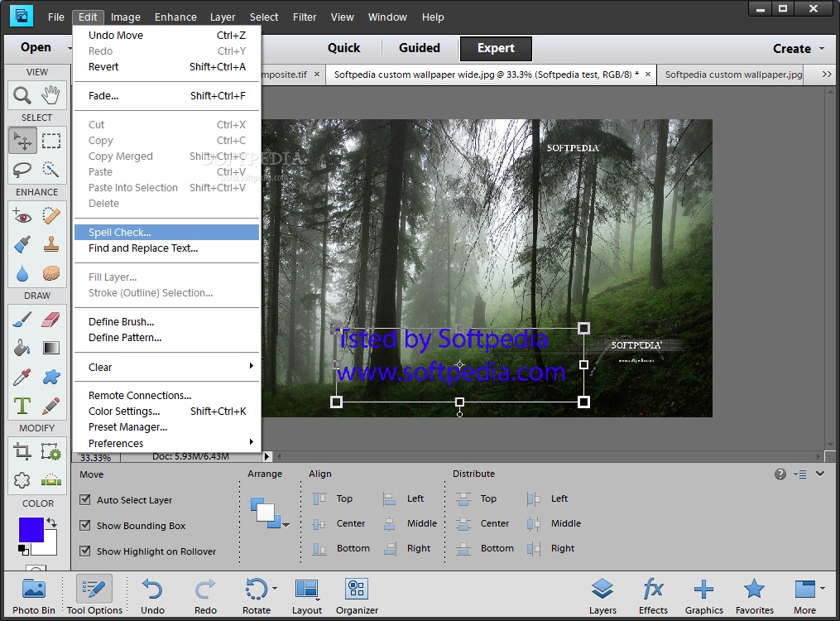
Task: Click the Redo button in taskbar
Action: click(x=205, y=596)
